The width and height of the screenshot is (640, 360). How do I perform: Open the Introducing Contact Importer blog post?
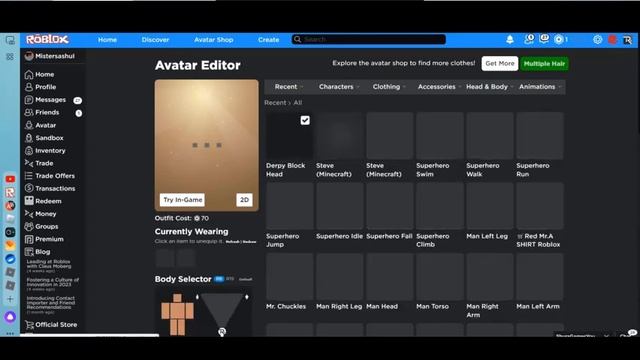51,304
